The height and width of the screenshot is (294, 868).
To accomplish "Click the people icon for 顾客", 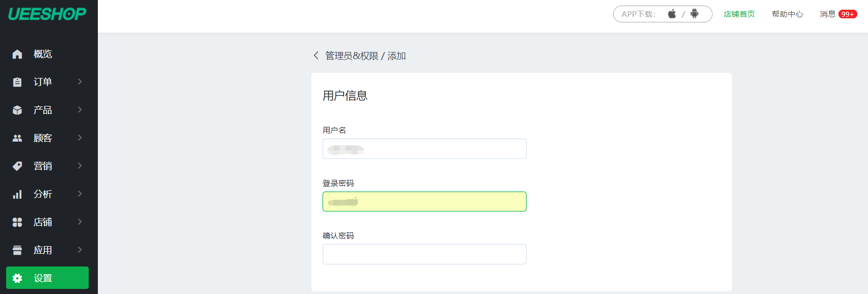I will [17, 138].
